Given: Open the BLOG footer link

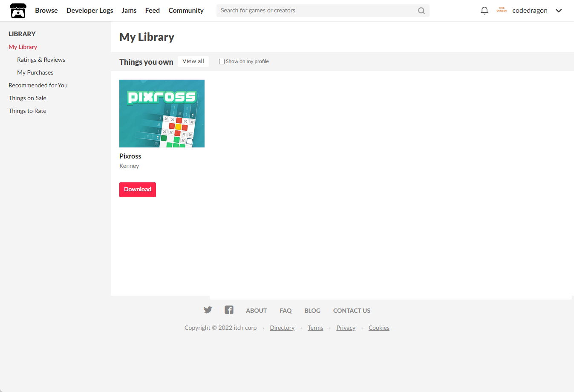Looking at the screenshot, I should (312, 311).
